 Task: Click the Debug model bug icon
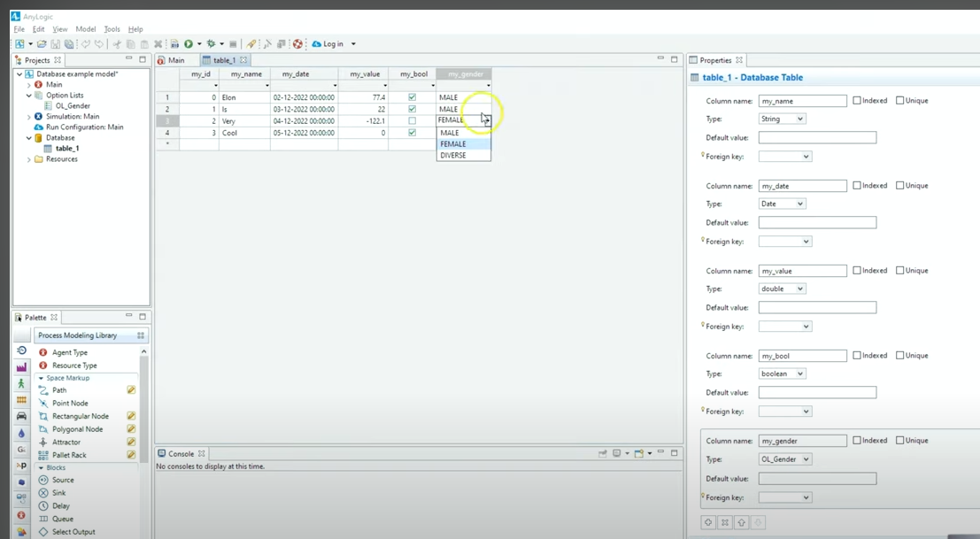211,43
